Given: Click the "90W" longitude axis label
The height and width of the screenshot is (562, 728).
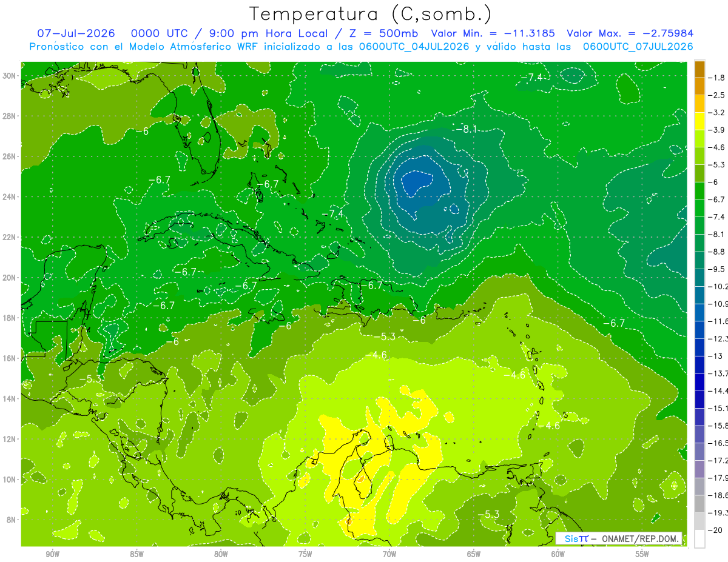Looking at the screenshot, I should pos(52,554).
